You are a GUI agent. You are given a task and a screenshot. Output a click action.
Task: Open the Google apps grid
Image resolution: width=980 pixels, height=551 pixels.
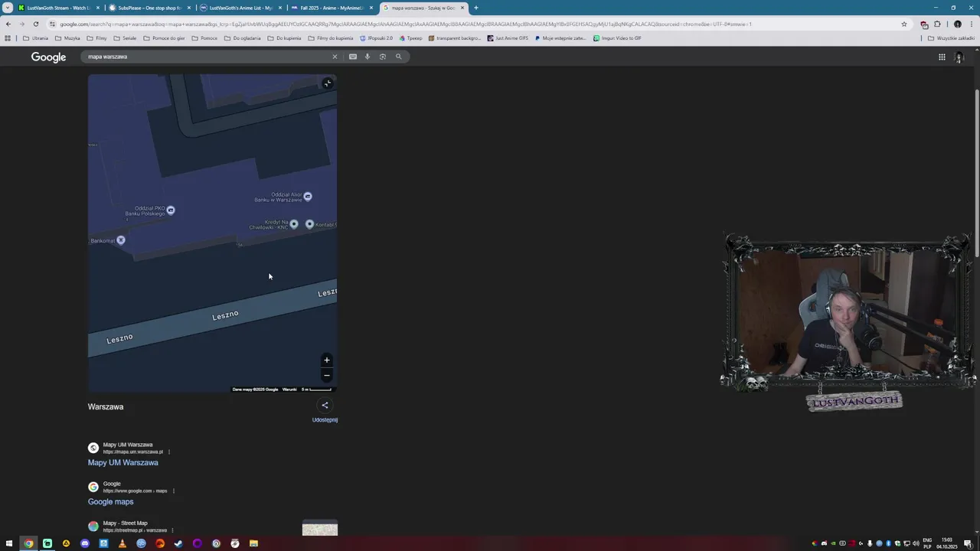[942, 57]
